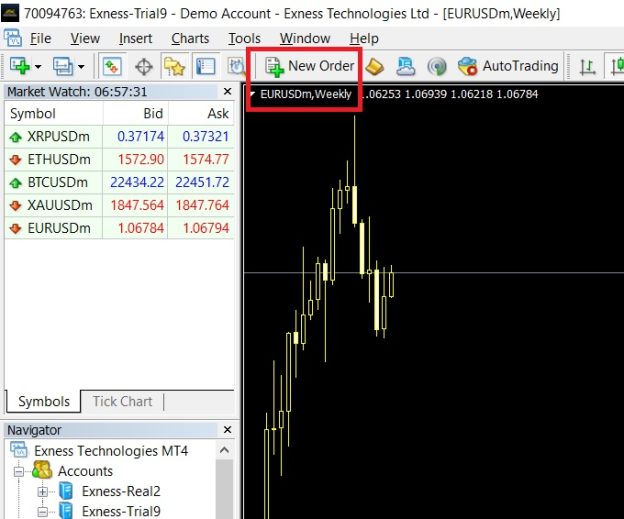Image resolution: width=624 pixels, height=519 pixels.
Task: Open the New Chart dropdown arrow
Action: click(38, 66)
